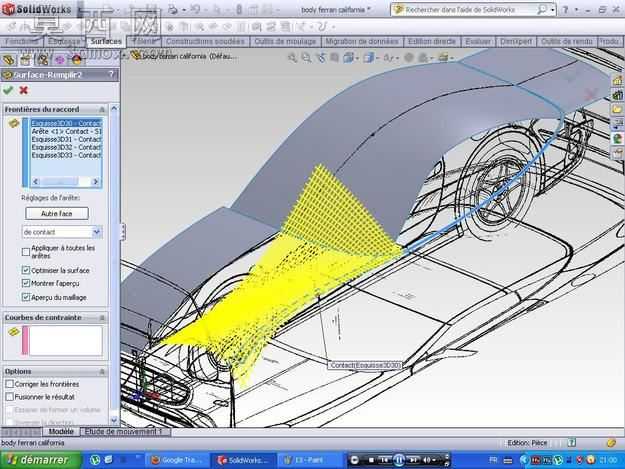Open the DisplayManager appearance ball tab
The image size is (625, 469).
[76, 60]
